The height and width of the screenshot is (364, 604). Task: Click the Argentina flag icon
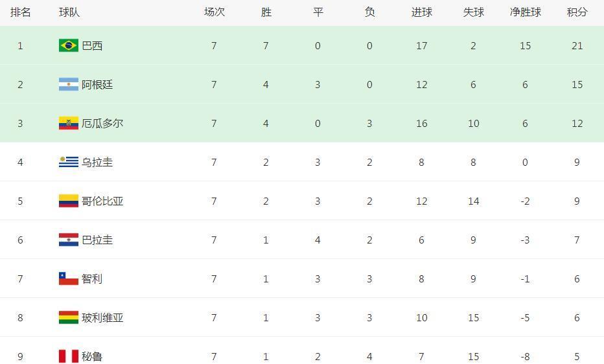coord(68,84)
